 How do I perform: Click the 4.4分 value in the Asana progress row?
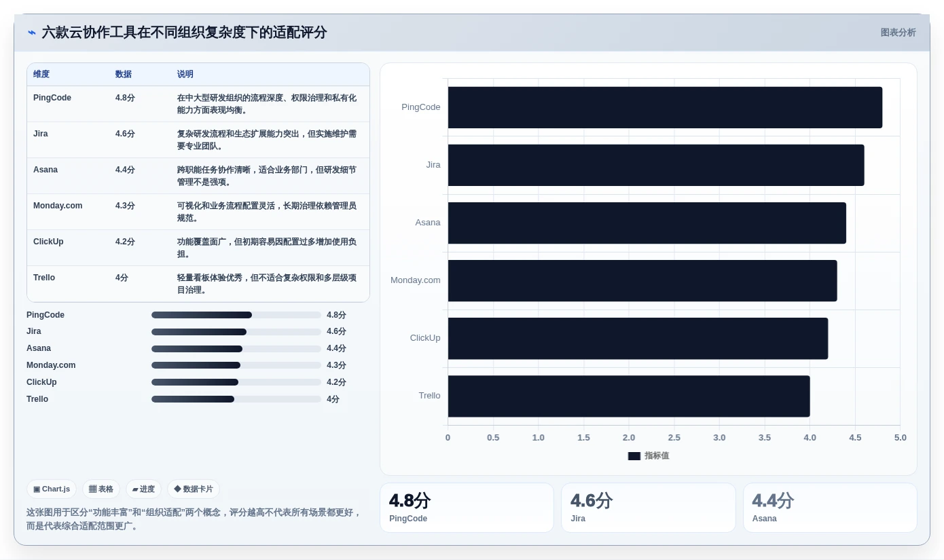point(336,348)
